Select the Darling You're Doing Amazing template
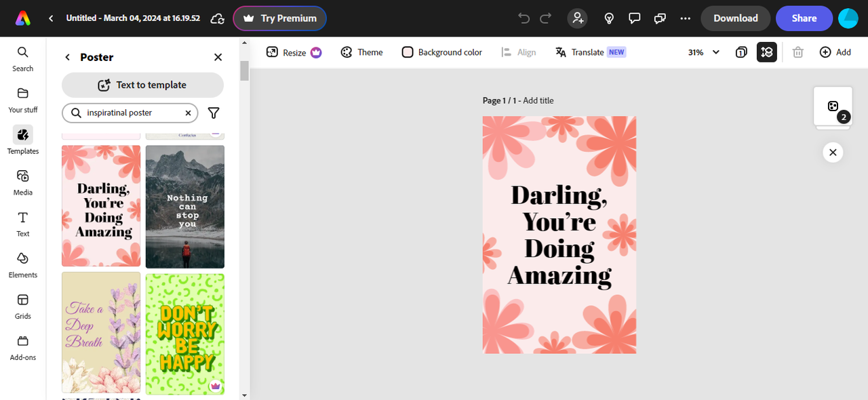 [101, 206]
